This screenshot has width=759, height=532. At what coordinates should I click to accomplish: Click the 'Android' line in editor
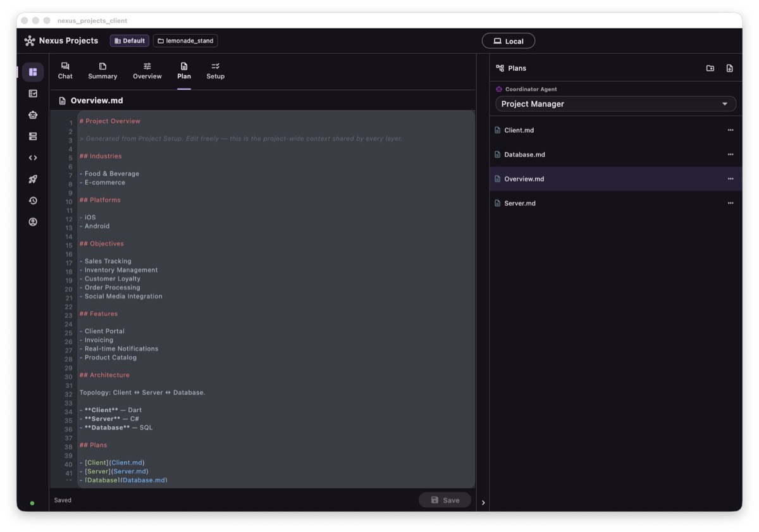click(x=95, y=226)
